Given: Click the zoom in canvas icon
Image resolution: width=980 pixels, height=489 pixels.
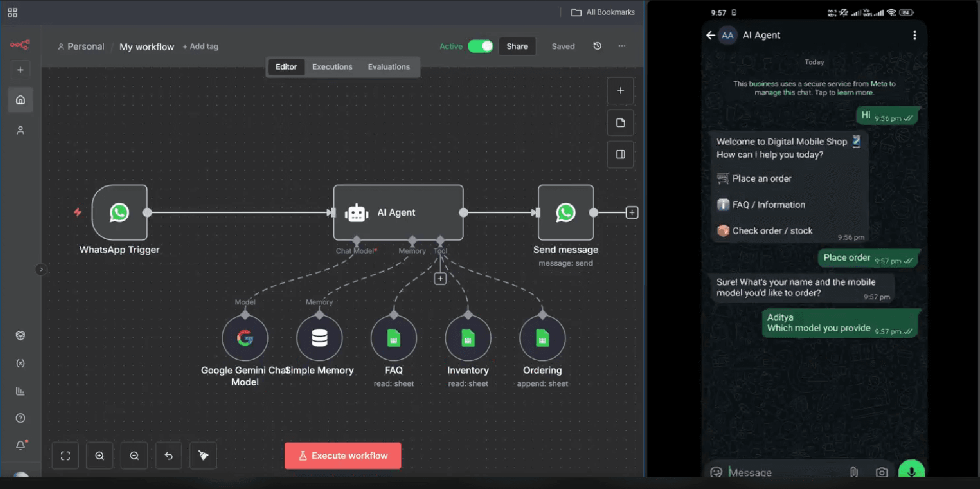Looking at the screenshot, I should [x=100, y=456].
